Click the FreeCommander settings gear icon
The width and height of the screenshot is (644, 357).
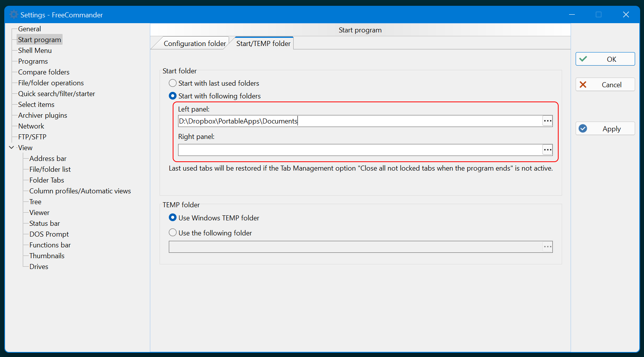tap(14, 15)
